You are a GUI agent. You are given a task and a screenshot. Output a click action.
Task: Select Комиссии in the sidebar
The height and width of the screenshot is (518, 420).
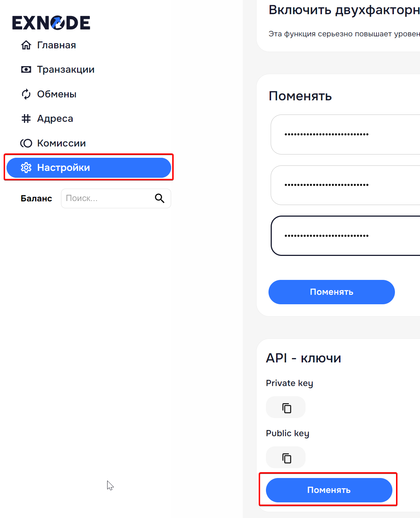[x=61, y=143]
